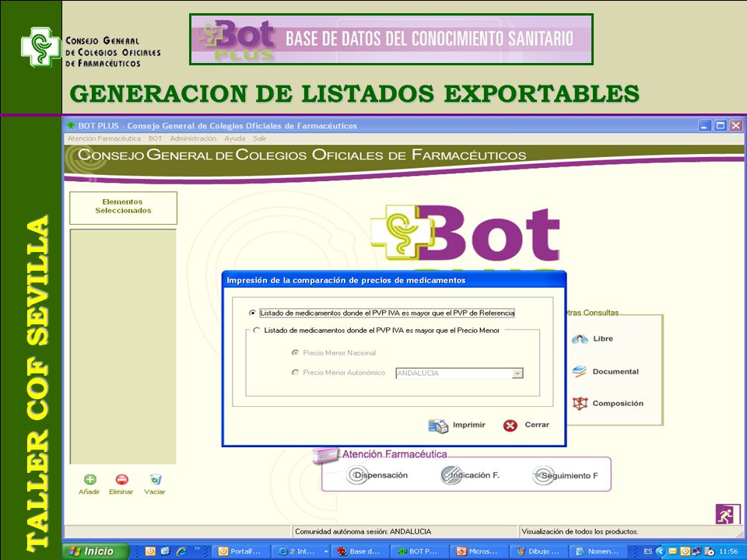Click the Cerrar button label
747x560 pixels.
(537, 425)
